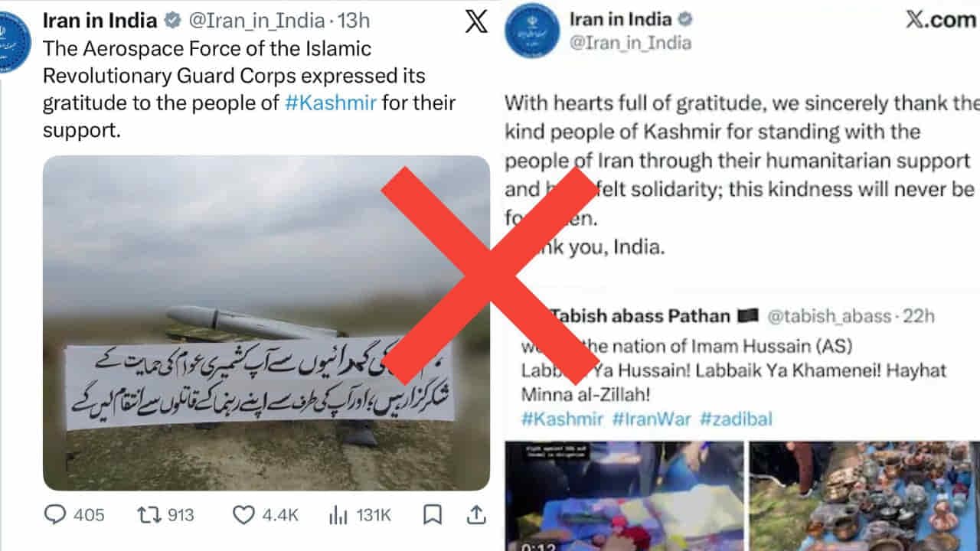
Task: Click the X logo above the left tweet
Action: pos(476,21)
